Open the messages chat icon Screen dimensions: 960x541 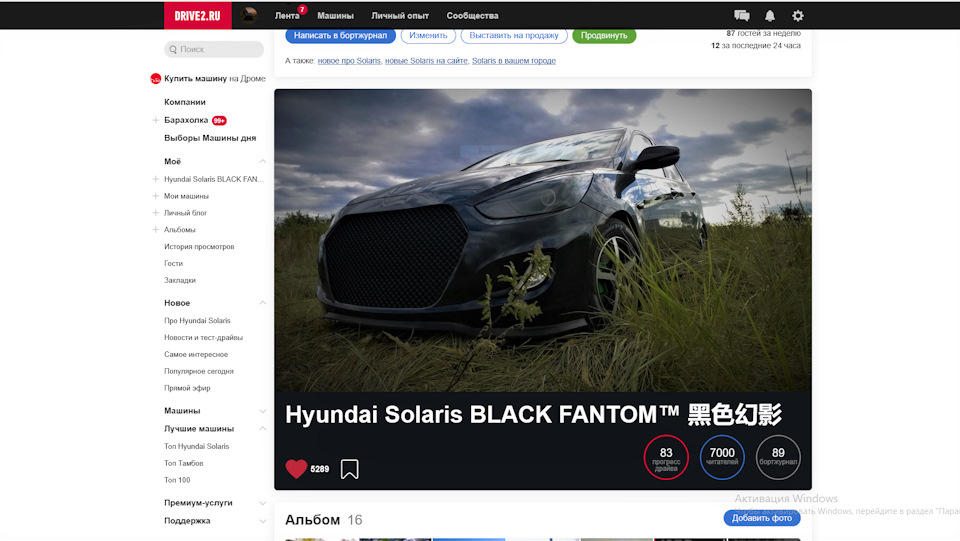pyautogui.click(x=741, y=16)
